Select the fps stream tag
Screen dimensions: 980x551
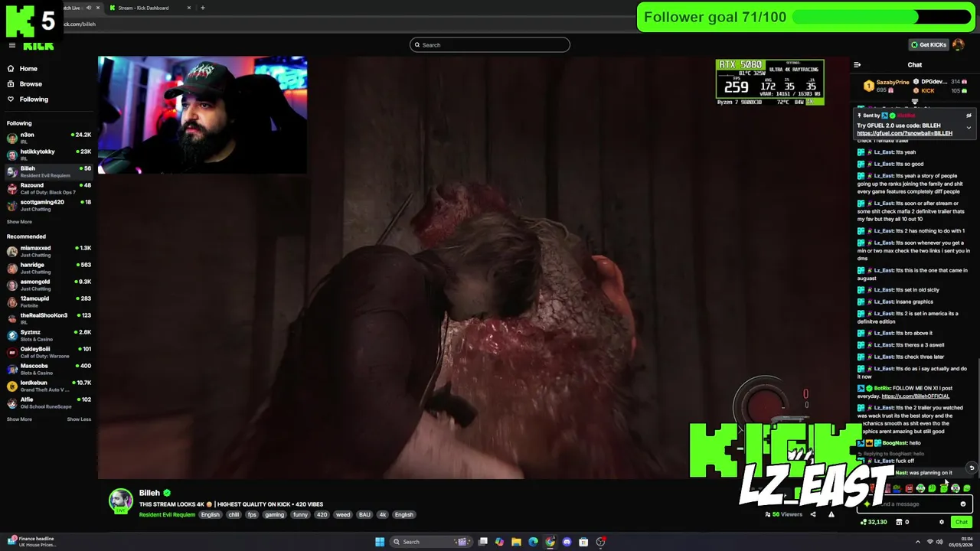tap(252, 515)
